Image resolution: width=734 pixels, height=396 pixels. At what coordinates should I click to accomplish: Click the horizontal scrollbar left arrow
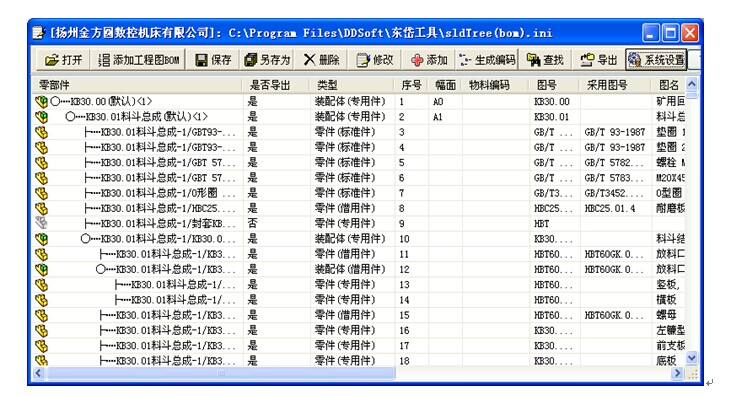[39, 373]
